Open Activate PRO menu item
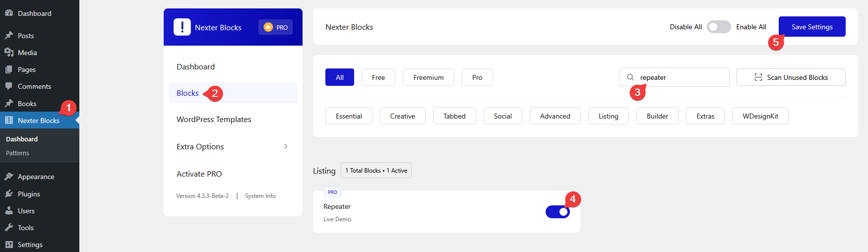The width and height of the screenshot is (868, 252). tap(233, 174)
